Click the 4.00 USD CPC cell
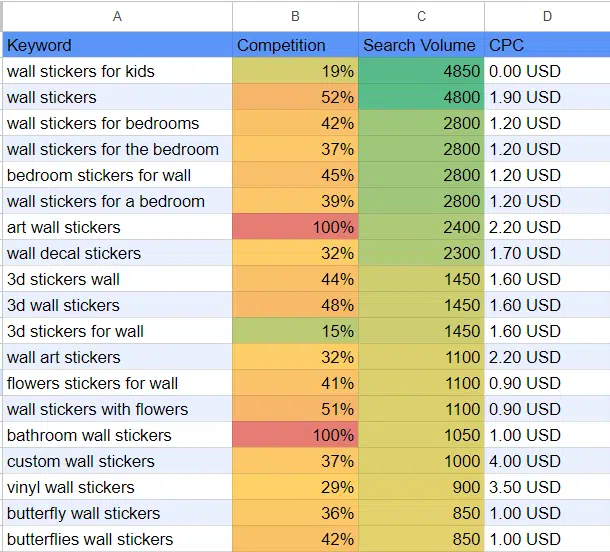 [547, 461]
